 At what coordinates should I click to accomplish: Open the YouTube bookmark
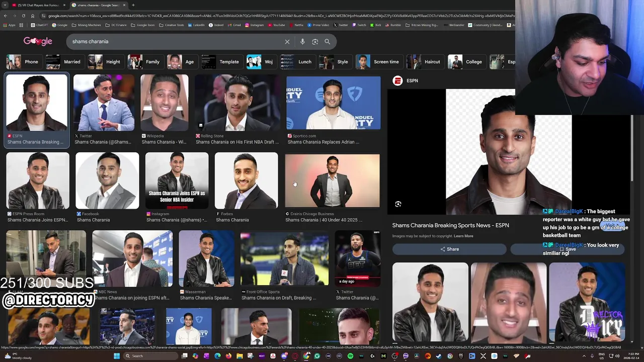pyautogui.click(x=276, y=25)
